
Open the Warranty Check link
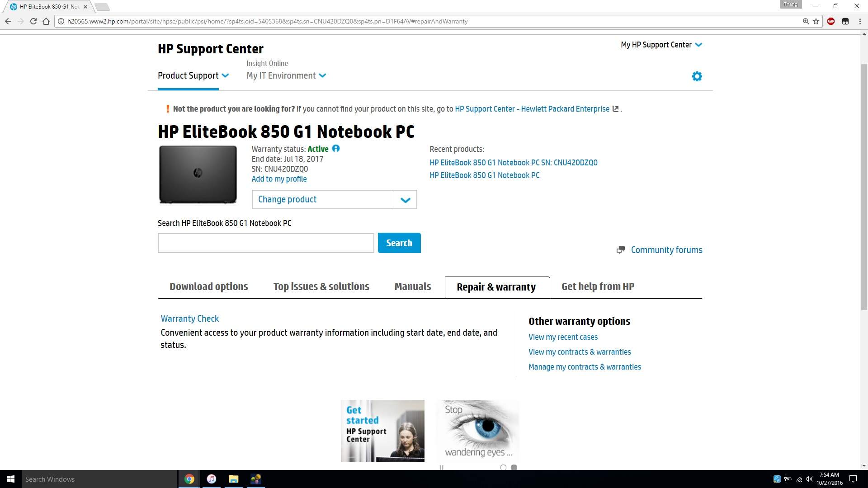point(190,319)
